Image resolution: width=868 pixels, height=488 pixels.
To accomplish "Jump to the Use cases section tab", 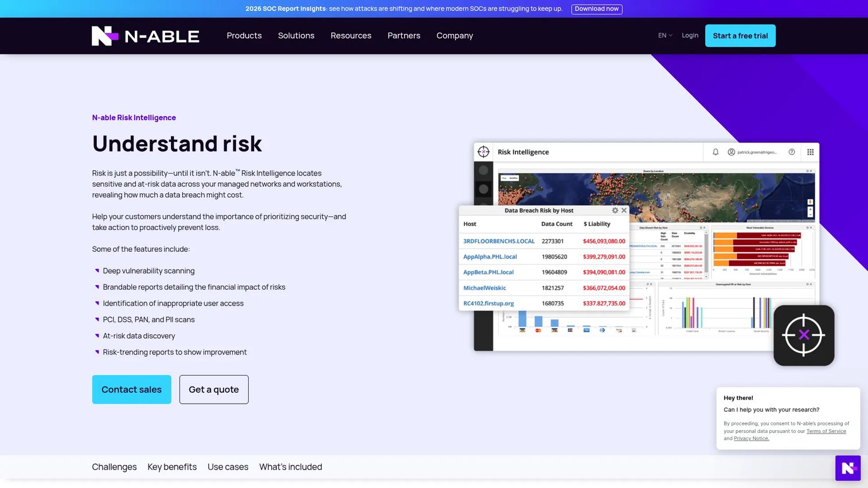I will pyautogui.click(x=228, y=467).
